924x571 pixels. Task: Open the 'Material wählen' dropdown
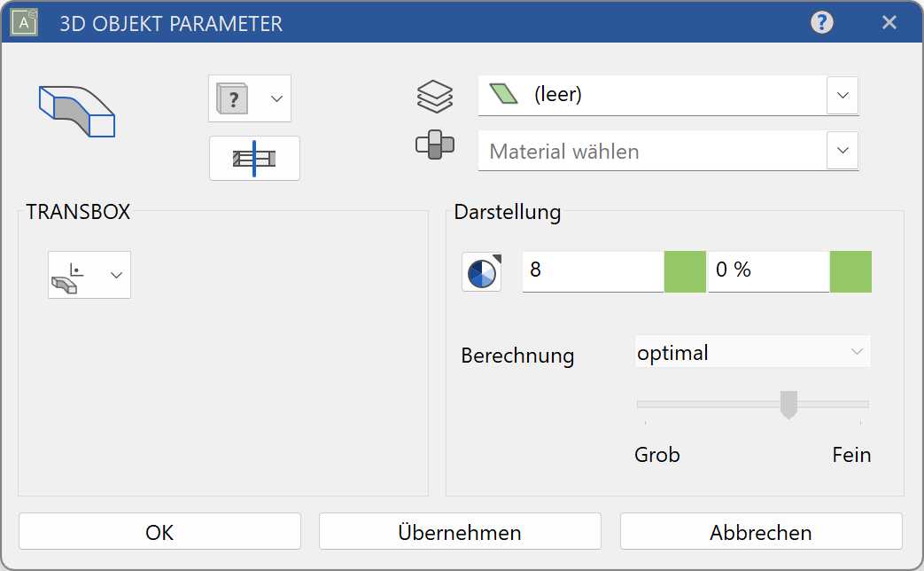[842, 151]
